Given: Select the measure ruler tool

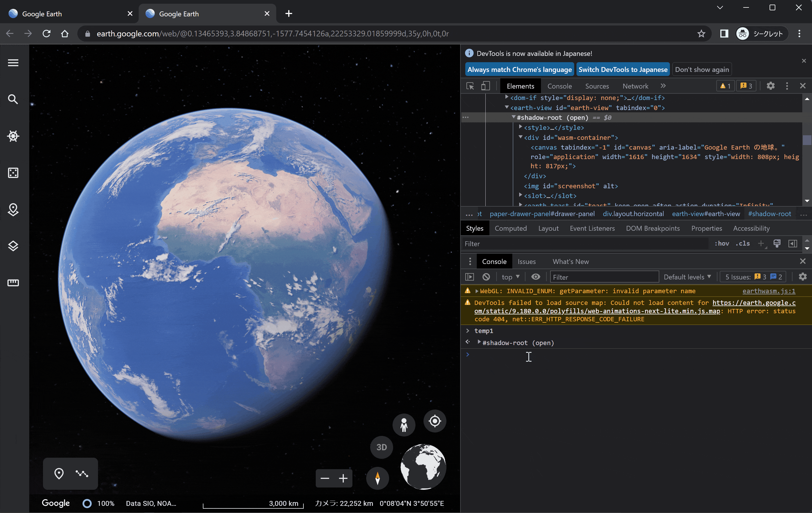Looking at the screenshot, I should pos(13,283).
